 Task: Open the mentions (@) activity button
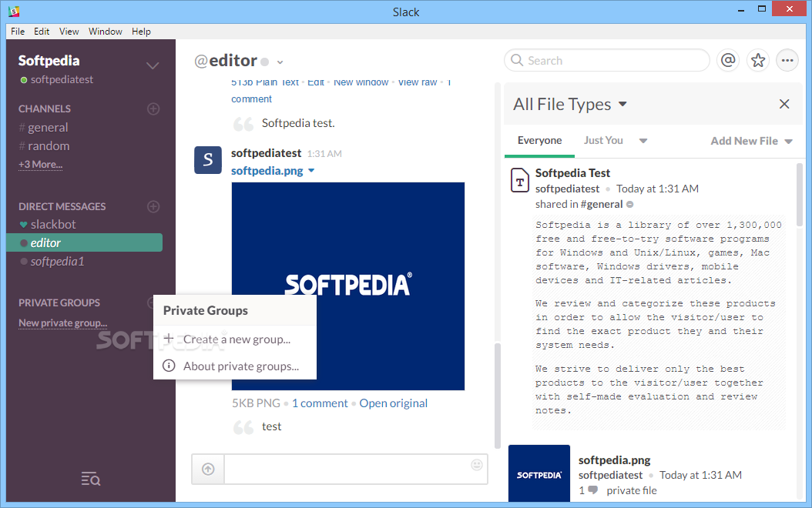728,61
